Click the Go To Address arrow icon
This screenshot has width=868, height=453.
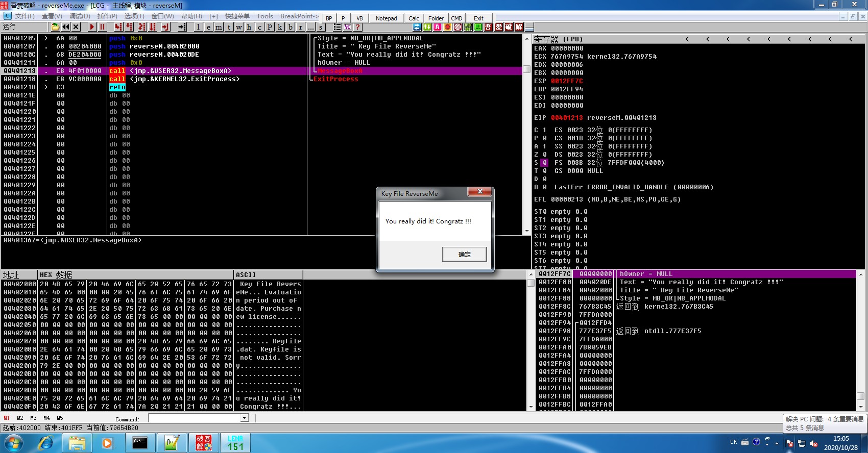(x=182, y=27)
